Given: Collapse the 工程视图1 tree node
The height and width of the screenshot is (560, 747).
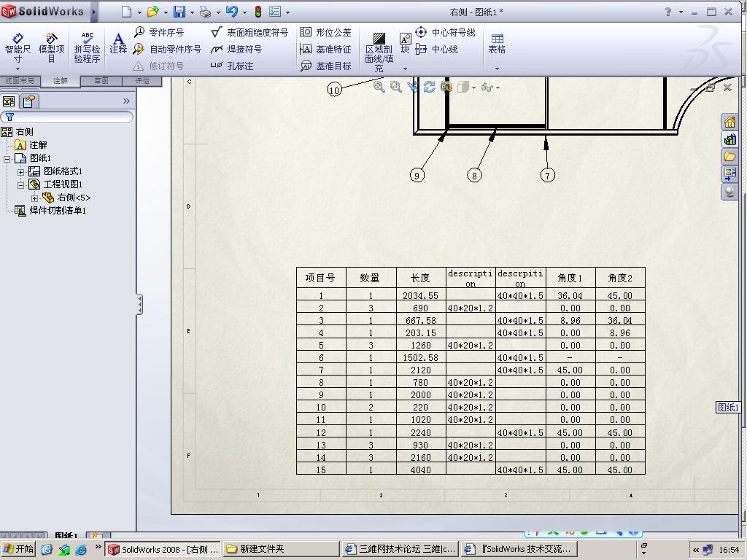Looking at the screenshot, I should click(20, 185).
